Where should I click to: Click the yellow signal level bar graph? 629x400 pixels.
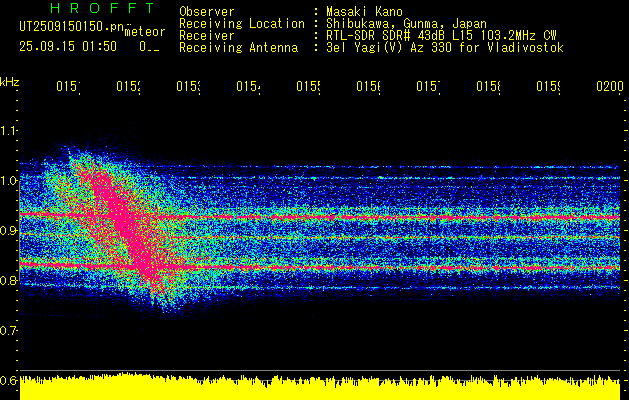point(320,386)
